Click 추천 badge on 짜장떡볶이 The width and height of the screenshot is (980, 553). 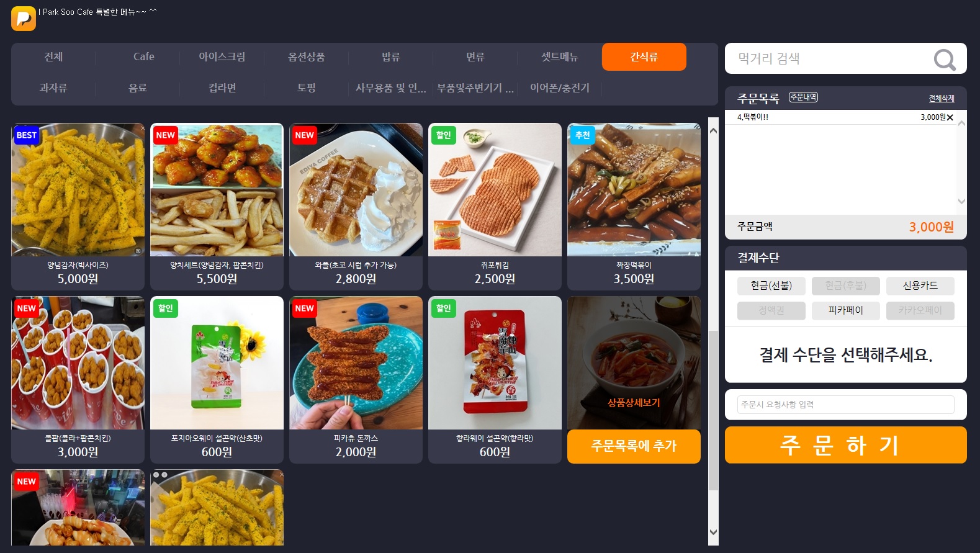[582, 135]
